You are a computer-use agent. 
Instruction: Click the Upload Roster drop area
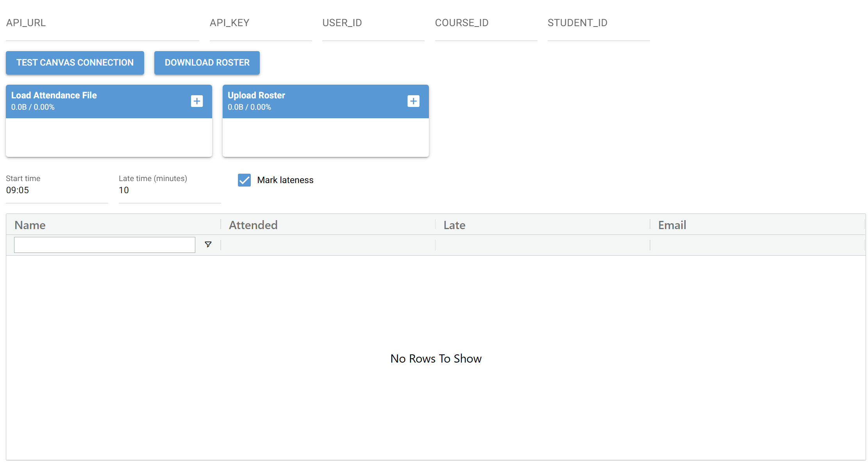click(325, 137)
